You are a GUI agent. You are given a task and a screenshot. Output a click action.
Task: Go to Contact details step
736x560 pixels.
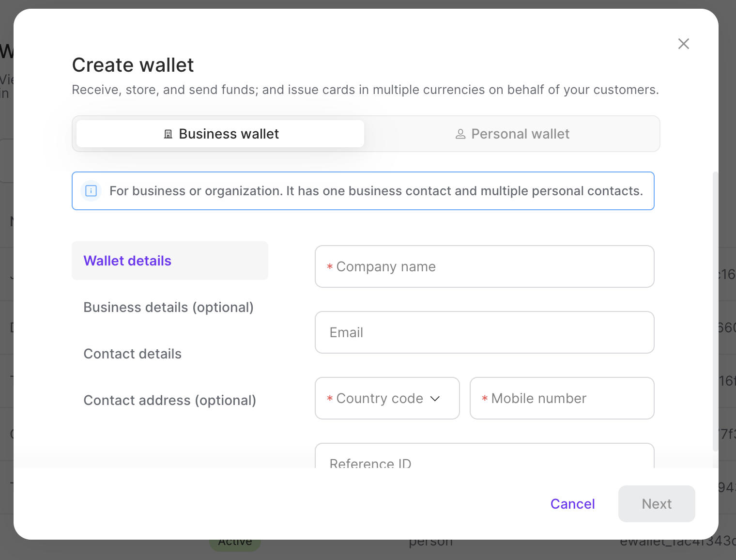(x=132, y=354)
